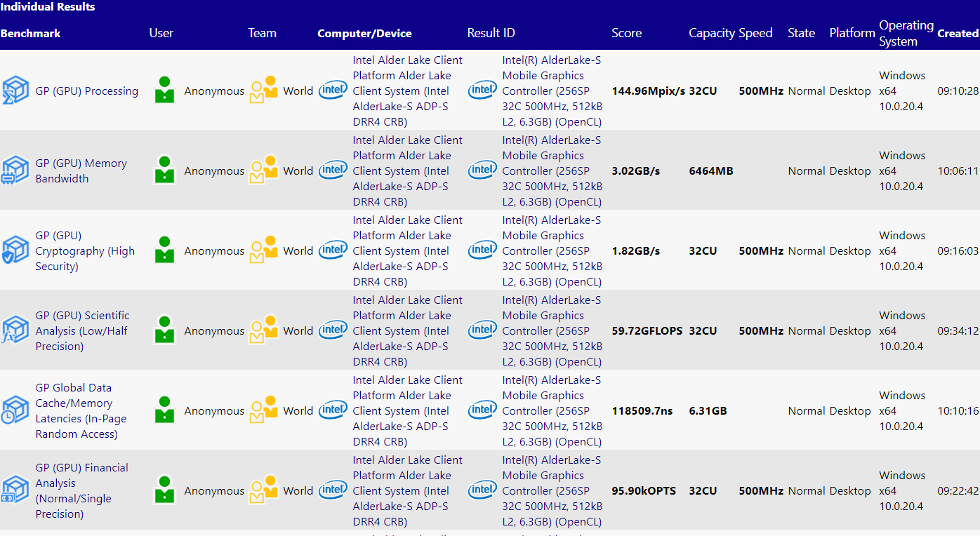Open the GP (GPU) Memory Bandwidth link
The width and height of the screenshot is (980, 536).
(81, 170)
